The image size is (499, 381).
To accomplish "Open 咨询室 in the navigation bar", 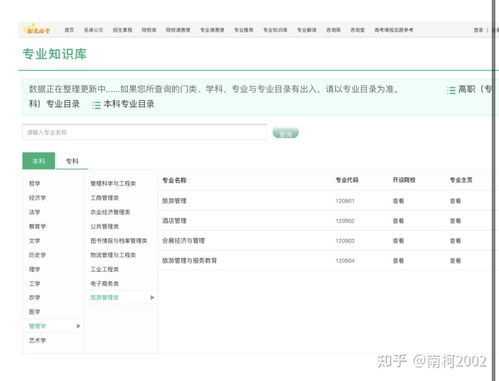I will (x=357, y=30).
